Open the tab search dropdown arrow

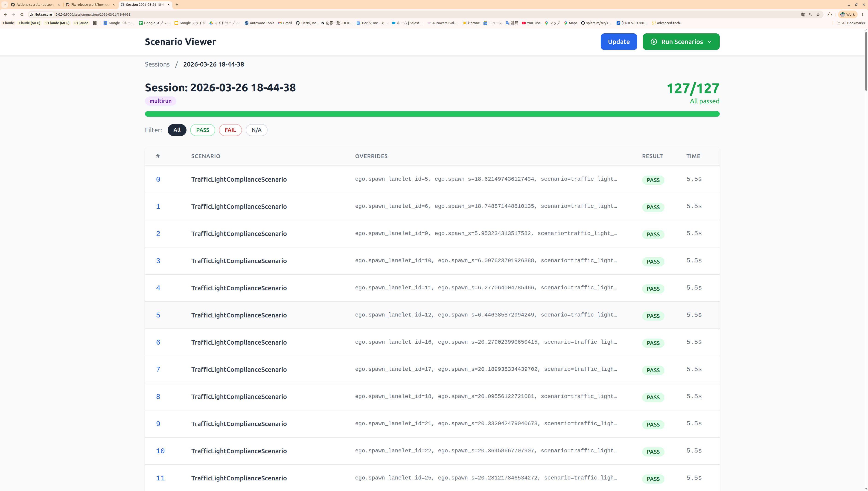(5, 5)
